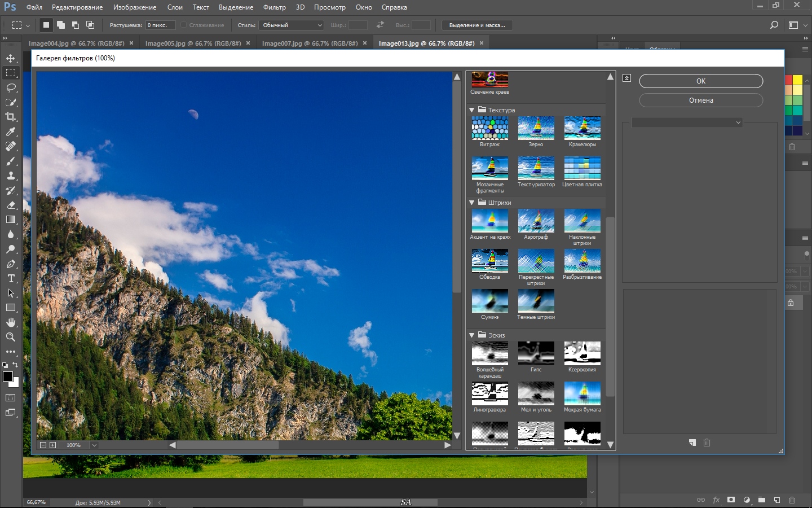Image resolution: width=812 pixels, height=508 pixels.
Task: Click Выделение и маска button
Action: point(477,25)
